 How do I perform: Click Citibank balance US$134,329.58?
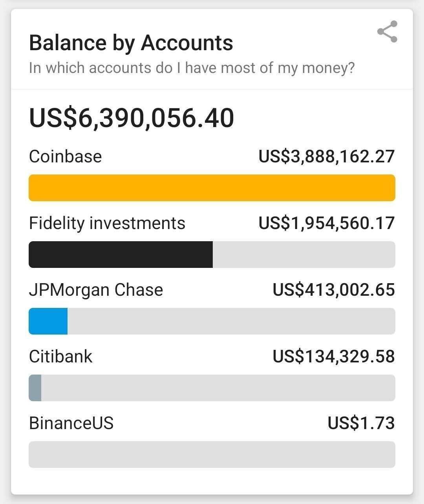334,357
